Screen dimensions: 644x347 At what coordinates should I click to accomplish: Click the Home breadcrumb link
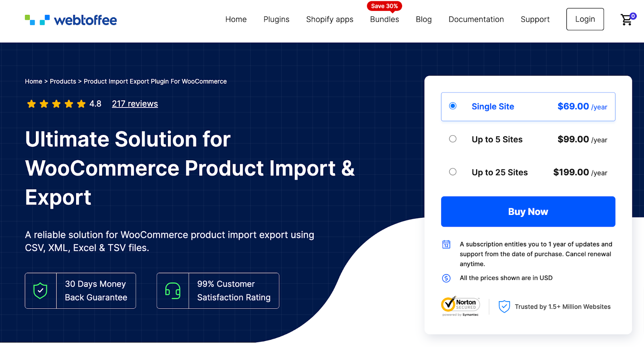(x=33, y=81)
